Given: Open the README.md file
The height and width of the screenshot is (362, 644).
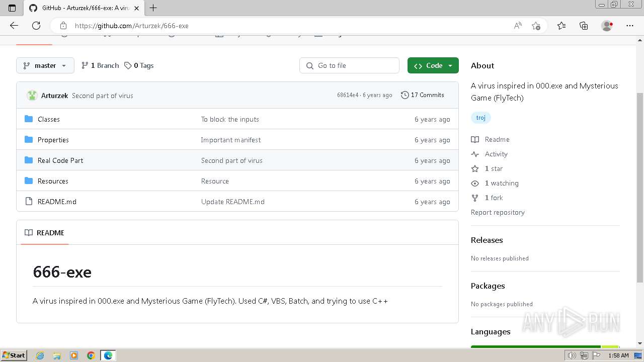Looking at the screenshot, I should click(57, 202).
